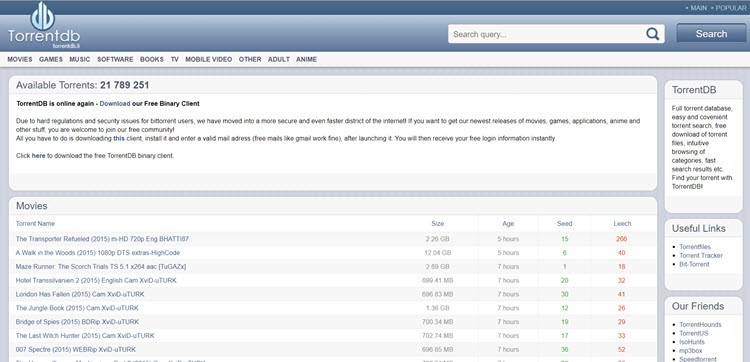Open 007 Spectre (2015) WEBRip torrent
This screenshot has width=750, height=362.
76,350
